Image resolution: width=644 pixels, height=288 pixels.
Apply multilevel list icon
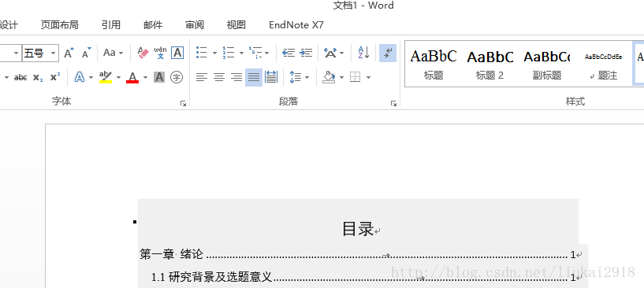click(x=255, y=53)
